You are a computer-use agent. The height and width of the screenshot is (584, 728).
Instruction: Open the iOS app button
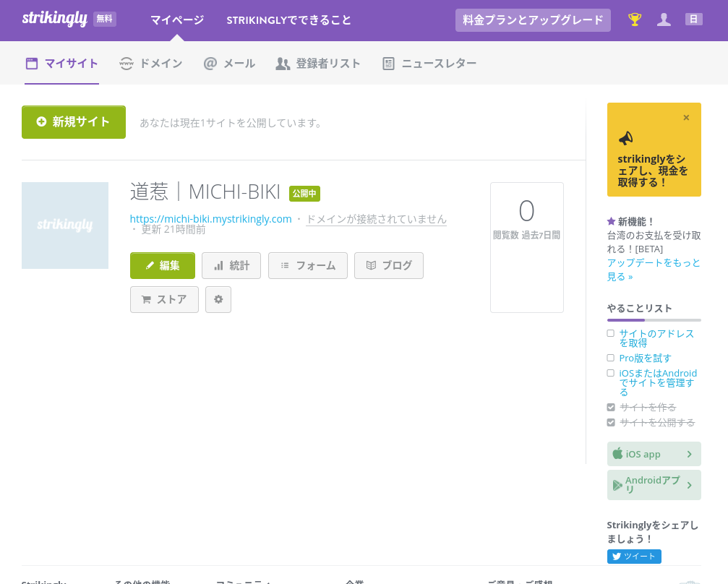pyautogui.click(x=654, y=454)
